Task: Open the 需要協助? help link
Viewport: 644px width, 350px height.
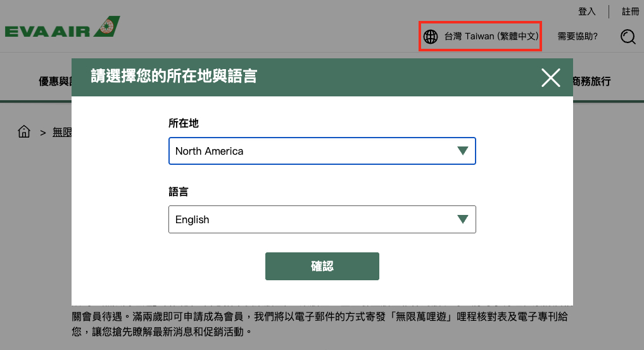Action: click(x=578, y=36)
